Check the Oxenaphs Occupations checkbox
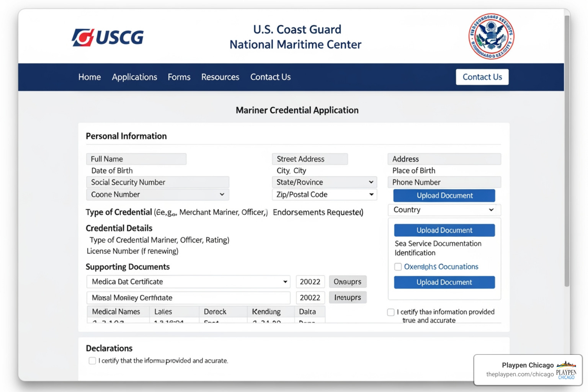 [x=398, y=267]
